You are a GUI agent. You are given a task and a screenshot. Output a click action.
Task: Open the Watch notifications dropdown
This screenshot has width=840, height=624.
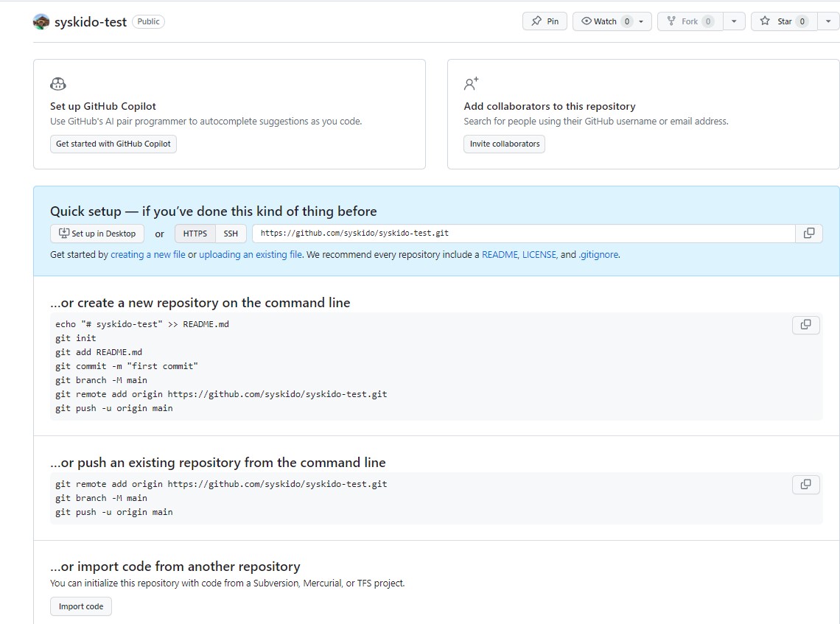click(612, 21)
